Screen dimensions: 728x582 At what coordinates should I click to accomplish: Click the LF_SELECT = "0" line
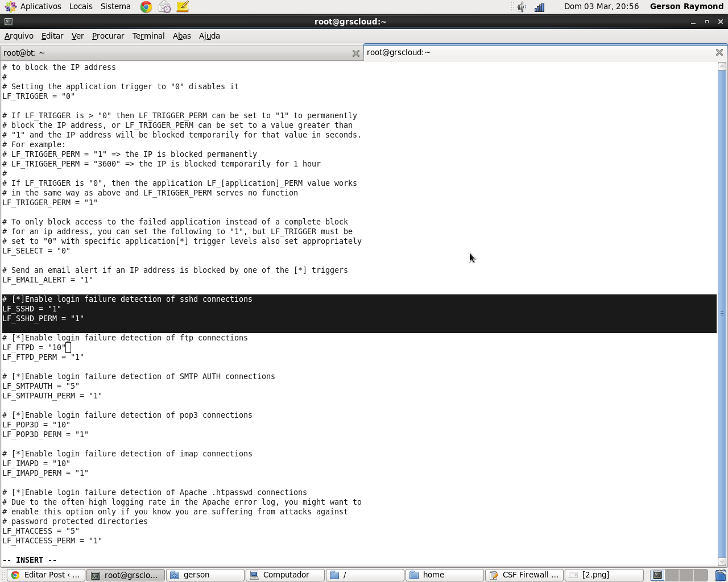click(x=36, y=251)
